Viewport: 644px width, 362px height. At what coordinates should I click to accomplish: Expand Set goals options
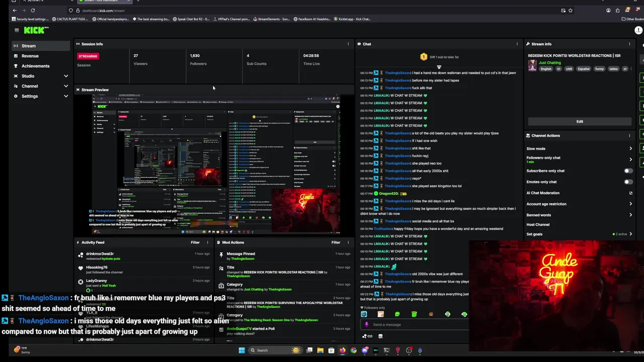(x=630, y=234)
